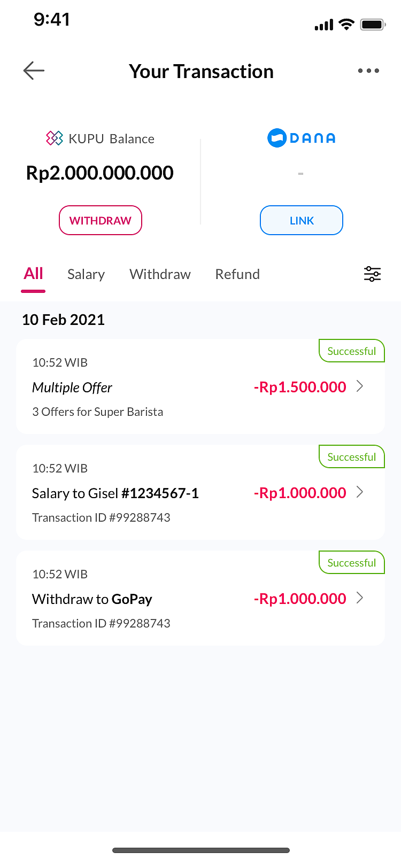The height and width of the screenshot is (868, 401).
Task: Tap the battery status icon
Action: point(373,25)
